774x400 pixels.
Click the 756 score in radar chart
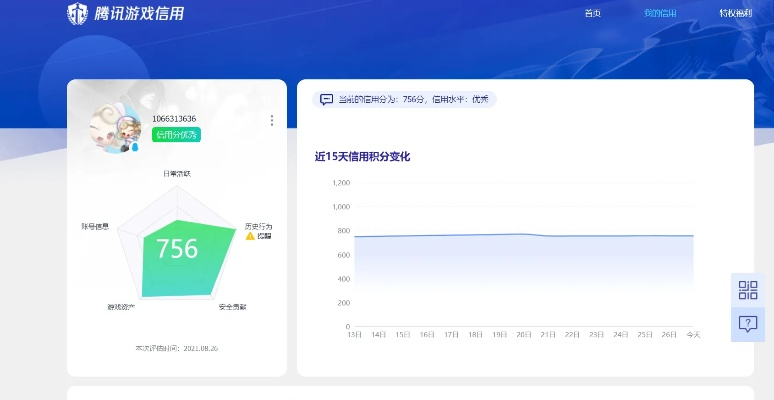[x=177, y=249]
